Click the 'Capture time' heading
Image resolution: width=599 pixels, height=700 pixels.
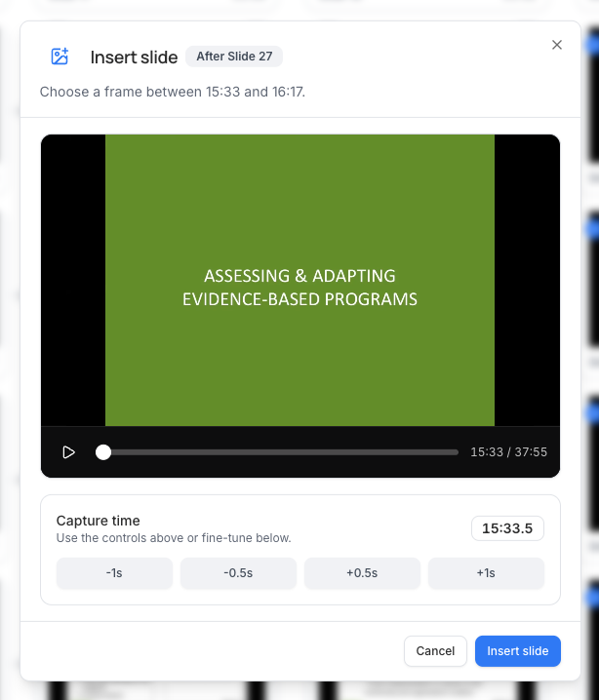98,521
